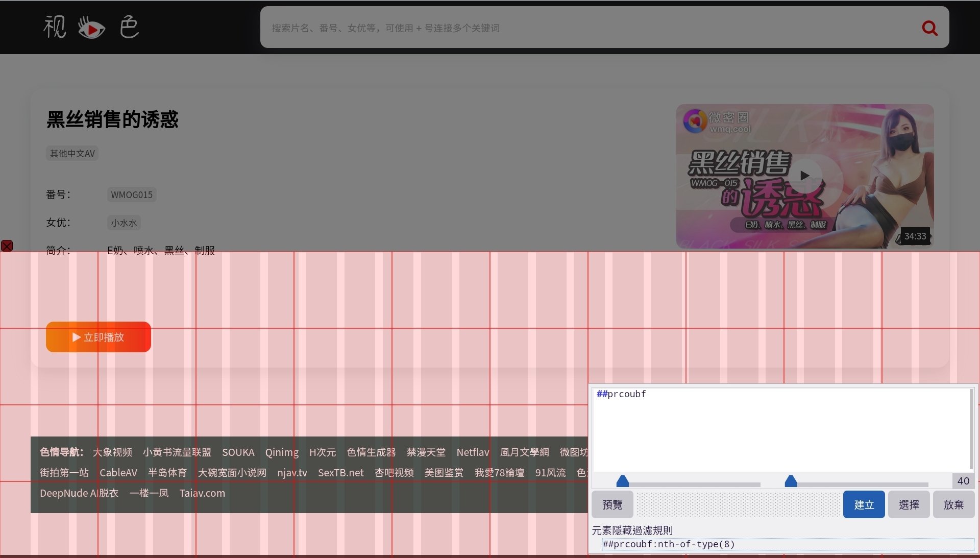Click the WMOG015 video code tag

pos(131,195)
